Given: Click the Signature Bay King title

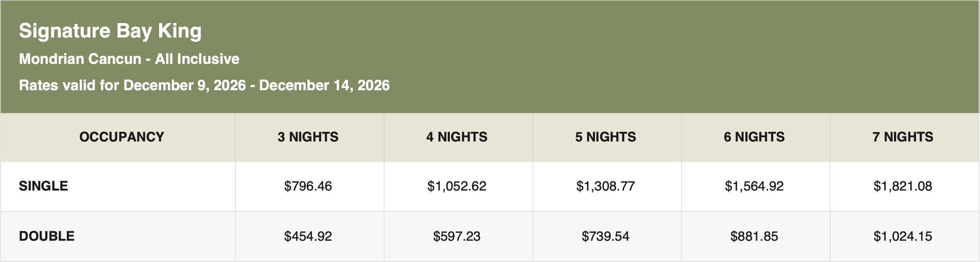Looking at the screenshot, I should [110, 31].
